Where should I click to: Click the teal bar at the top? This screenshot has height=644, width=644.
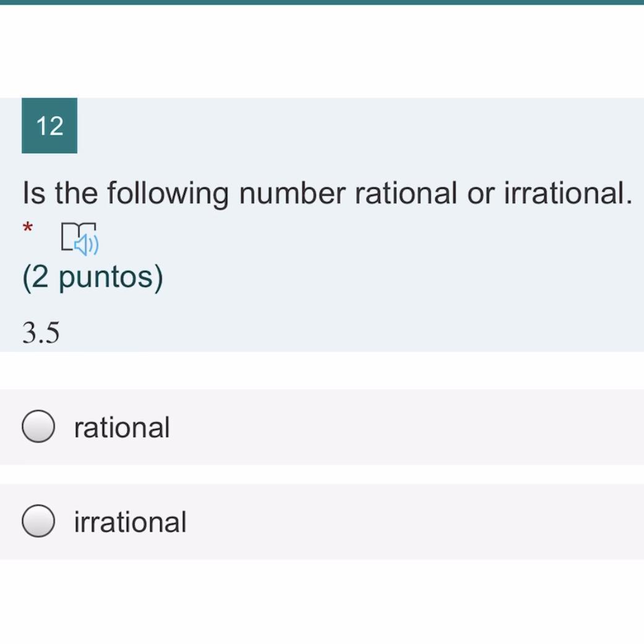tap(322, 2)
